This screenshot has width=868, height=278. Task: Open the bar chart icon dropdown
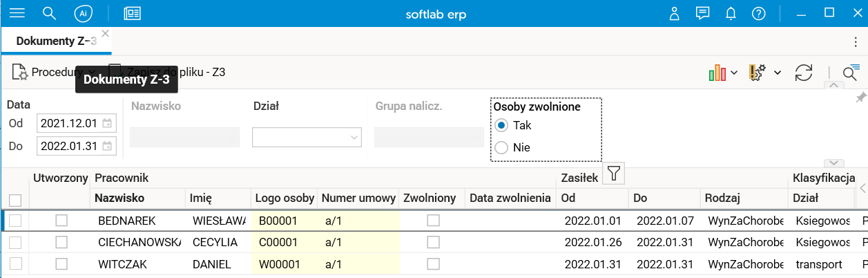coord(723,73)
